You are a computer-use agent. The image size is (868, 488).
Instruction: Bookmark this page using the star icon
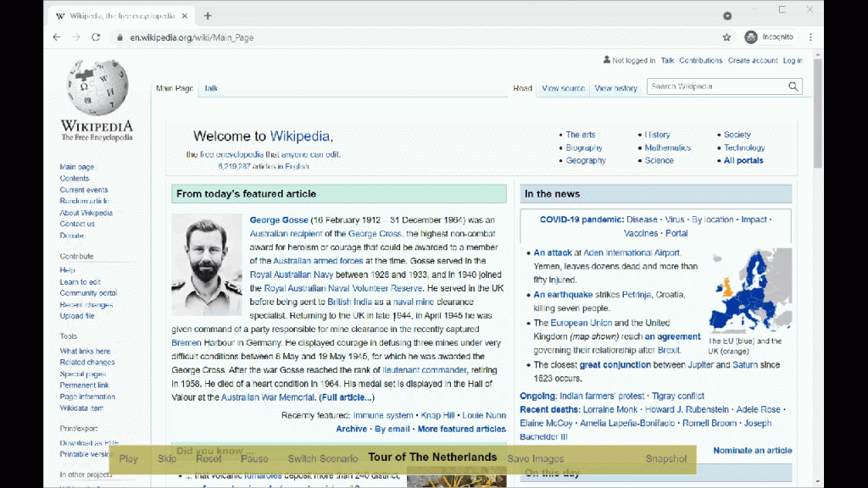726,37
